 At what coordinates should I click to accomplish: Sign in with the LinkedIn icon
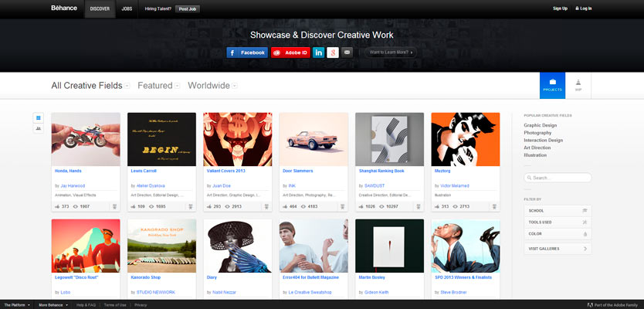point(318,53)
